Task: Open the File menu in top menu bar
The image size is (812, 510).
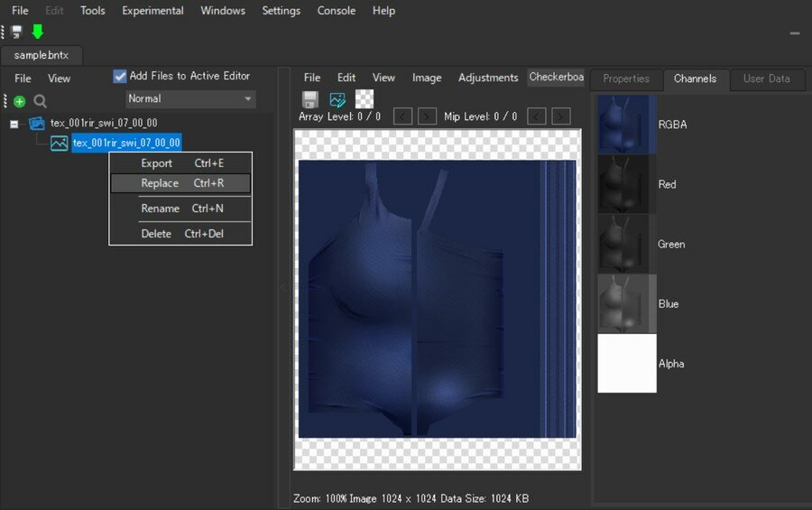Action: (x=20, y=10)
